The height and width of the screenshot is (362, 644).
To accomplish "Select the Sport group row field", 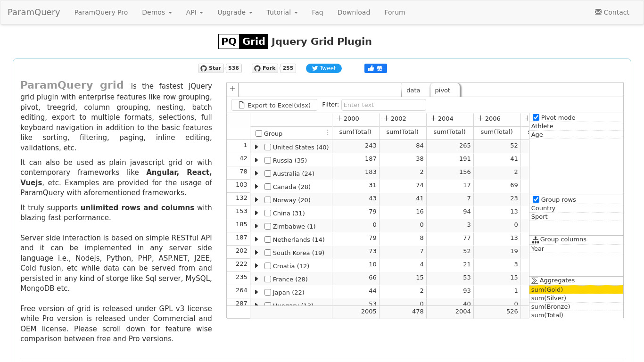I will [576, 216].
